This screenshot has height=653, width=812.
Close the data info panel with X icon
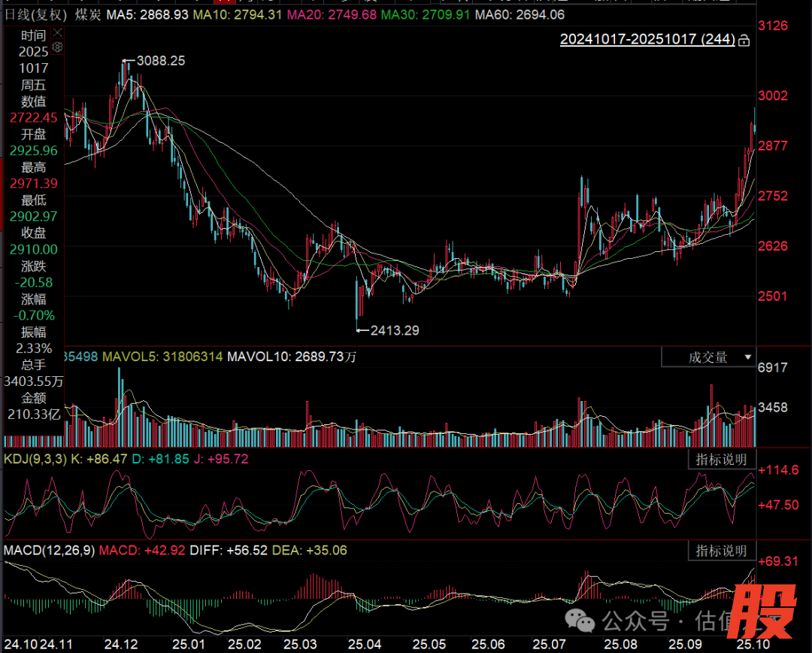tap(57, 32)
